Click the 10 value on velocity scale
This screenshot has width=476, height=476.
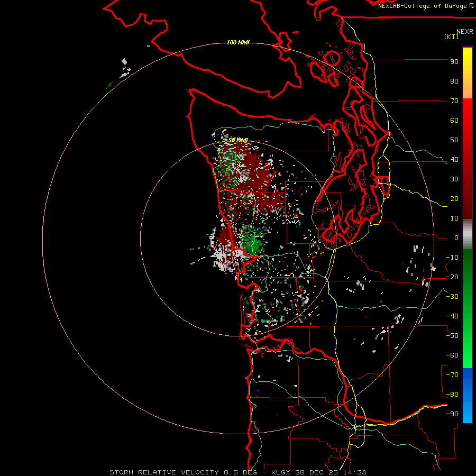pyautogui.click(x=454, y=218)
